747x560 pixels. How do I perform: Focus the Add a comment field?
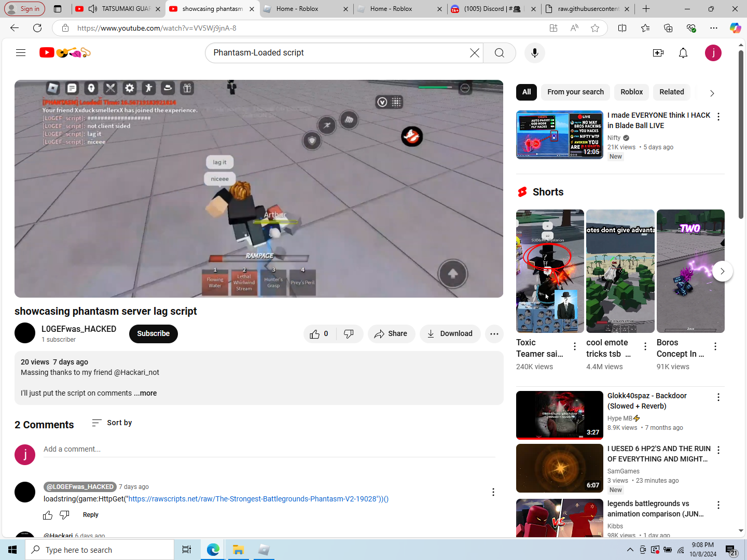[269, 450]
